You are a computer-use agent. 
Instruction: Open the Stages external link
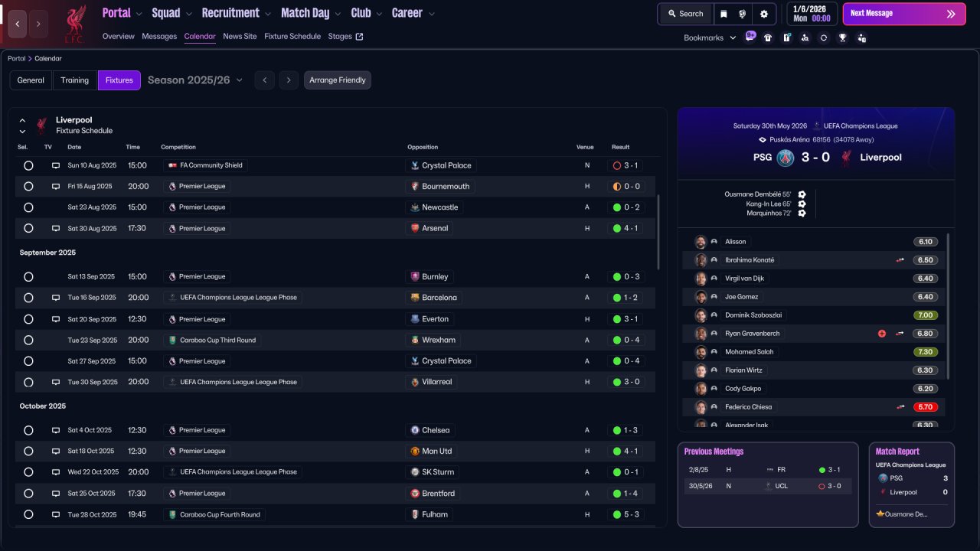pyautogui.click(x=345, y=36)
